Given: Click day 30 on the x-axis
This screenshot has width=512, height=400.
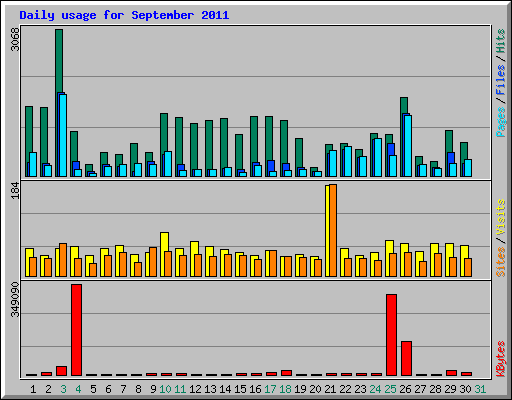Looking at the screenshot, I should tap(465, 389).
